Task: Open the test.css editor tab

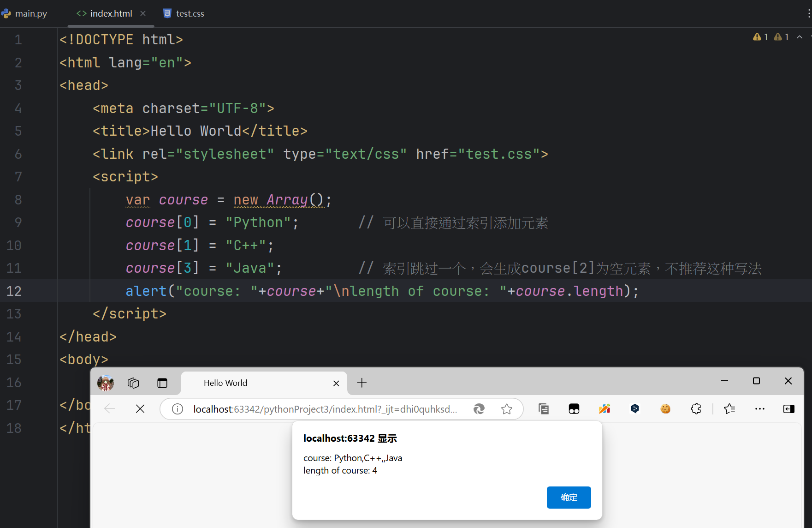Action: pyautogui.click(x=184, y=13)
